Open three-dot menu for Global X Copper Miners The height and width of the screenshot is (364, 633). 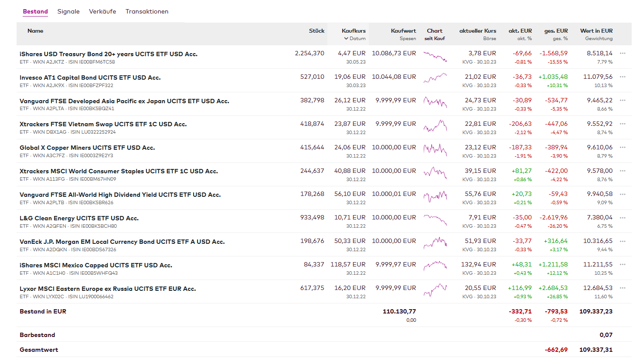click(622, 147)
